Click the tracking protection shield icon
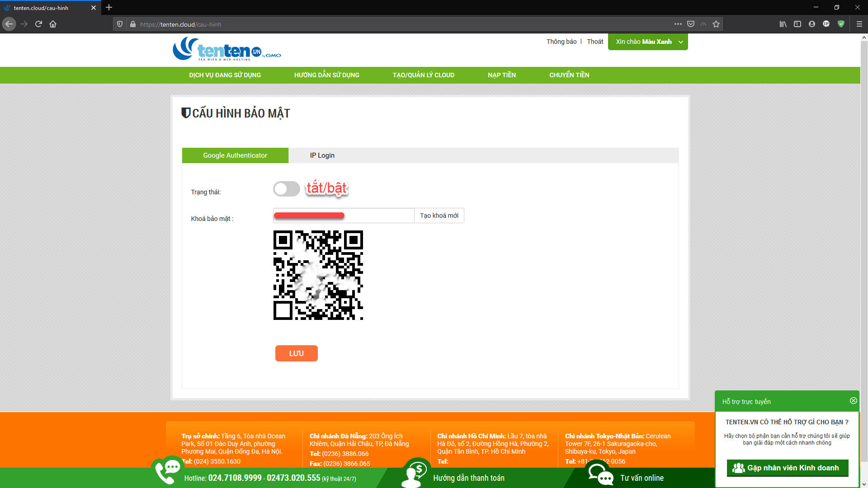Screen dimensions: 868x488 [x=120, y=24]
